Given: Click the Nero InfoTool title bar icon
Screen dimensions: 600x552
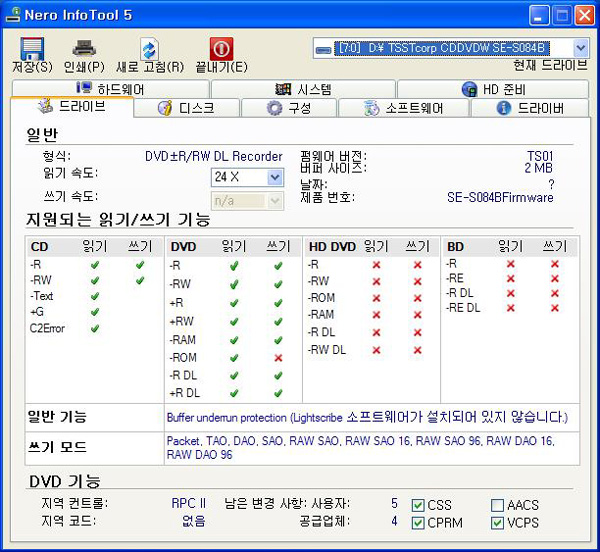Looking at the screenshot, I should coord(13,15).
